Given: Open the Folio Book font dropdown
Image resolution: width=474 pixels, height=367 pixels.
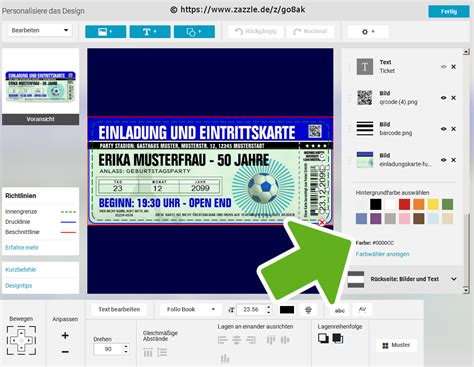Looking at the screenshot, I should (191, 309).
